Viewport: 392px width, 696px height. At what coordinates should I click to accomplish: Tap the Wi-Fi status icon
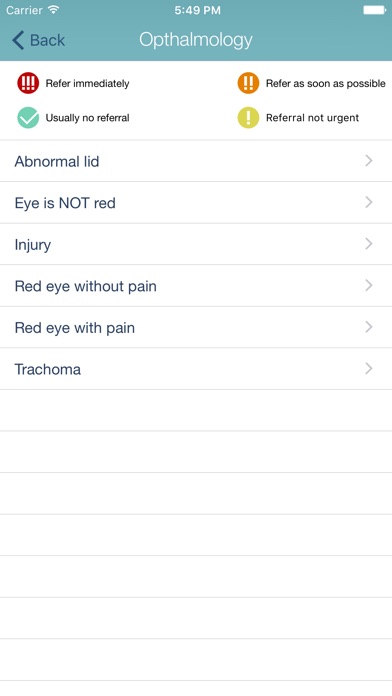[54, 10]
